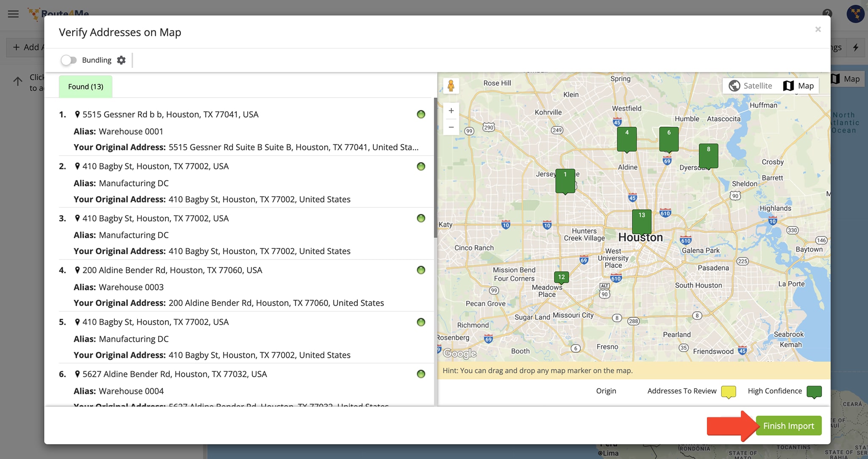The height and width of the screenshot is (459, 868).
Task: Click Origin legend label
Action: [606, 391]
